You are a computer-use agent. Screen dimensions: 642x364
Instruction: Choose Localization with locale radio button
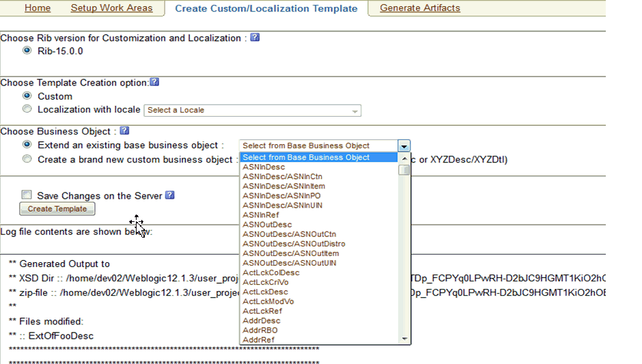27,109
